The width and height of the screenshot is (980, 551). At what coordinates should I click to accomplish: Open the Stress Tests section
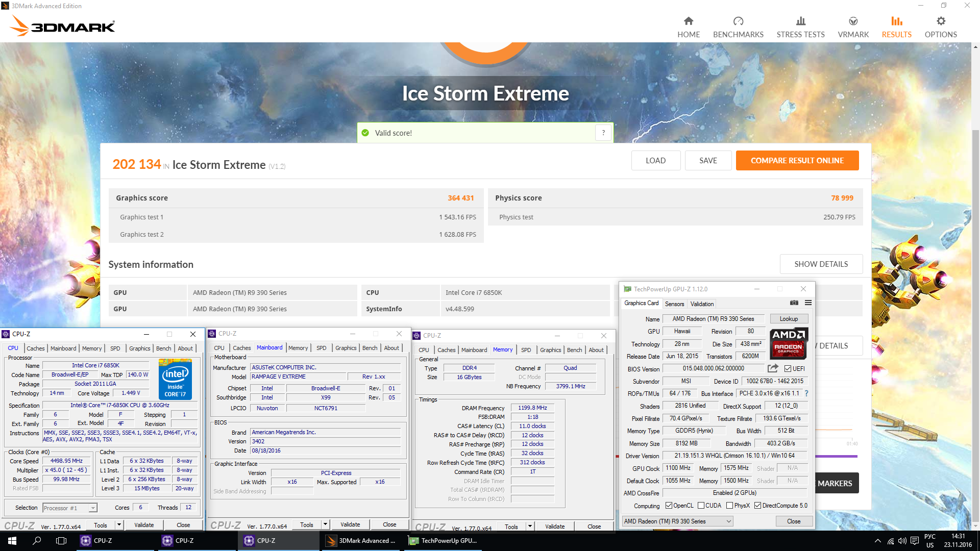pyautogui.click(x=800, y=27)
